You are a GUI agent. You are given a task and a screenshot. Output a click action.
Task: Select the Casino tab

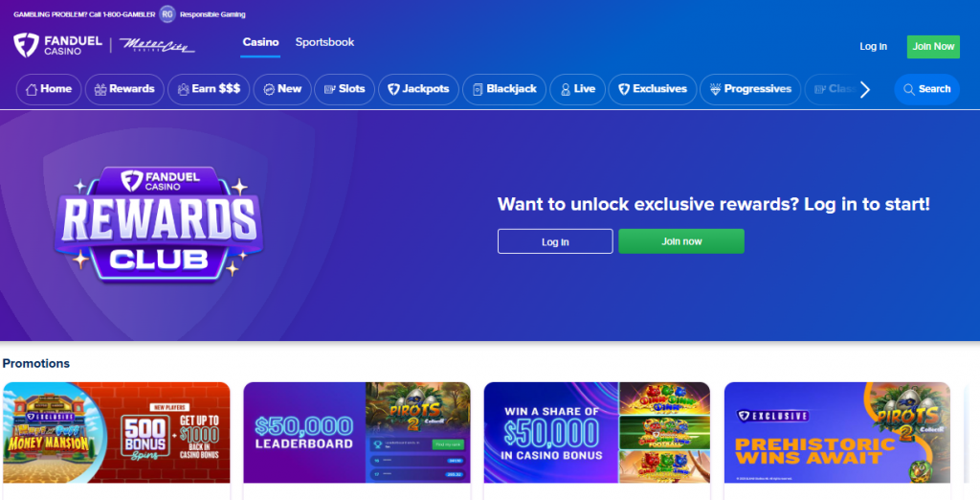(x=260, y=42)
